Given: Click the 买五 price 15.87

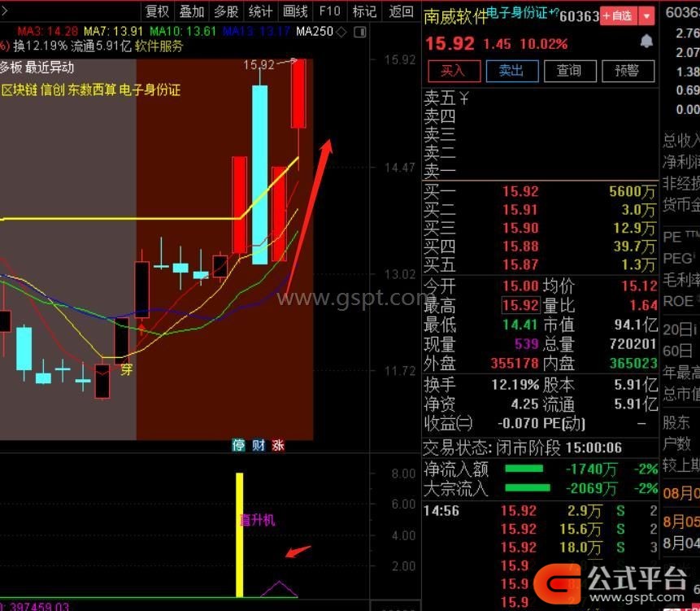Looking at the screenshot, I should click(520, 265).
